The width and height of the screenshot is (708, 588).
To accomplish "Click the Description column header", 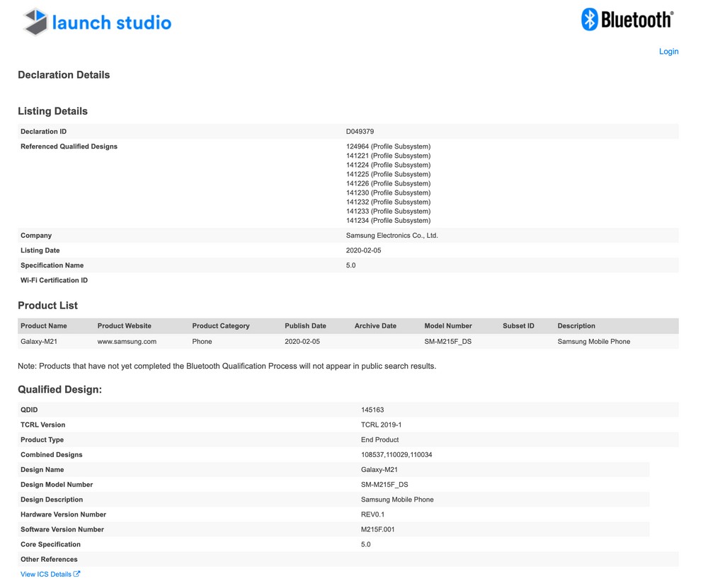I will point(576,325).
